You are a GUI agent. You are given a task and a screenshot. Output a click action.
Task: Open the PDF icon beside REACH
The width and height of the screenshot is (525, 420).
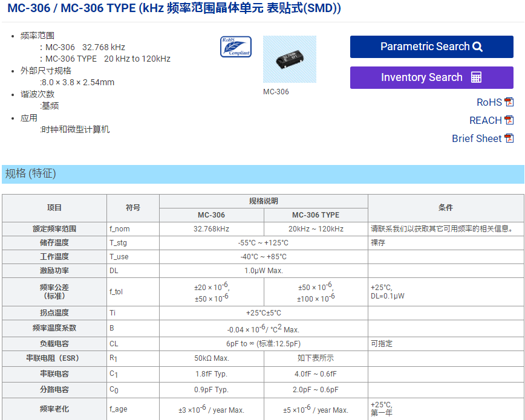[509, 120]
